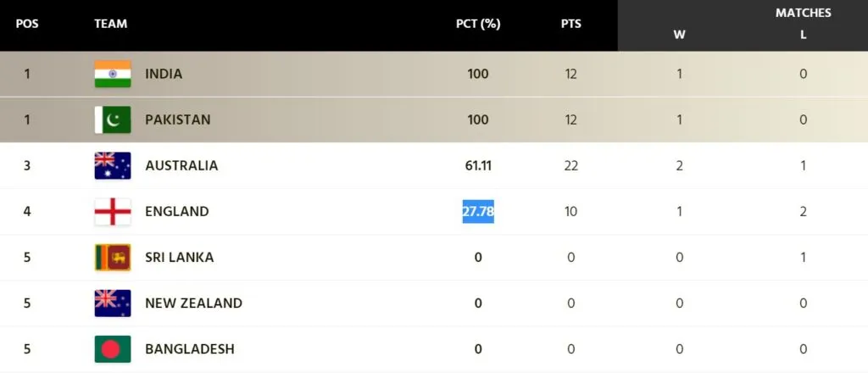
Task: Click Australia's 61.11 percentage value
Action: 478,165
